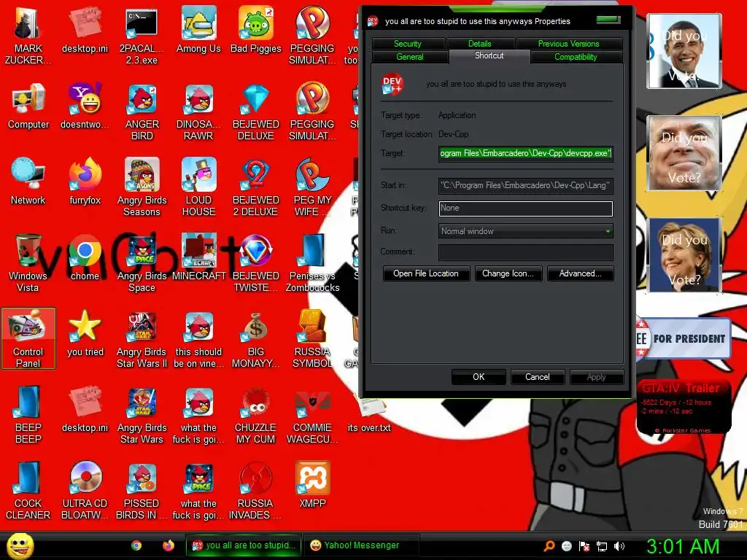Launch Chrome from the taskbar

click(136, 545)
